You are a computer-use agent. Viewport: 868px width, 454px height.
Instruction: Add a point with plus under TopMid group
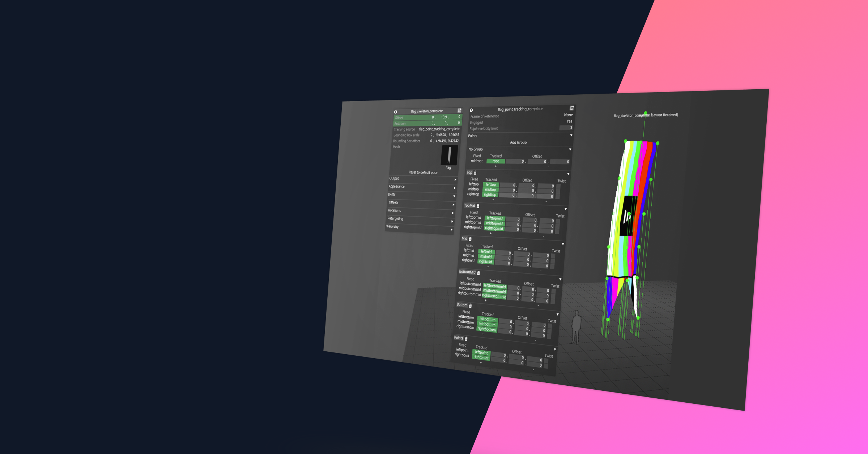point(490,233)
